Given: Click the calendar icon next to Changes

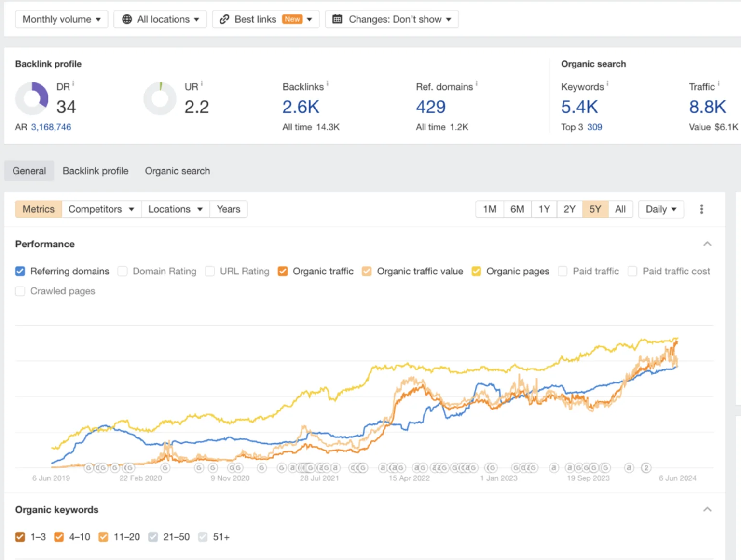Looking at the screenshot, I should (x=337, y=19).
